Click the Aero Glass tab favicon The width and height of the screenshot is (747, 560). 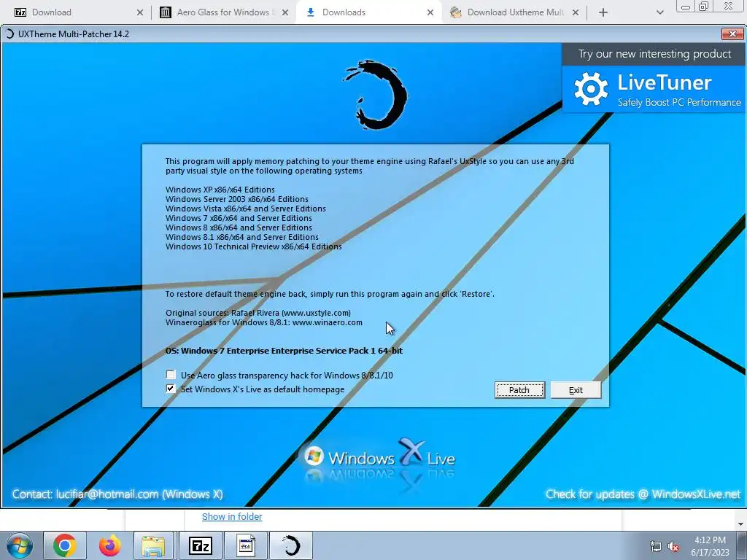point(166,12)
